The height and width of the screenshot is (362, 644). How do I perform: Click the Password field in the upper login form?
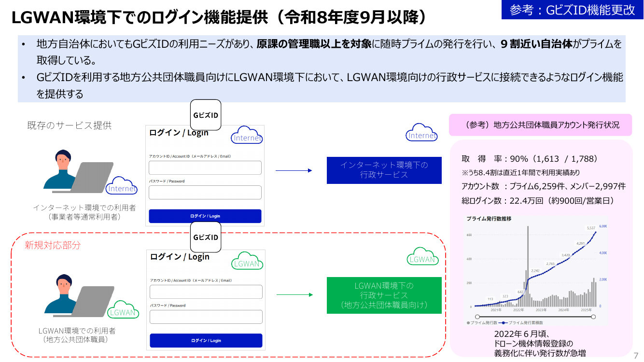point(205,192)
